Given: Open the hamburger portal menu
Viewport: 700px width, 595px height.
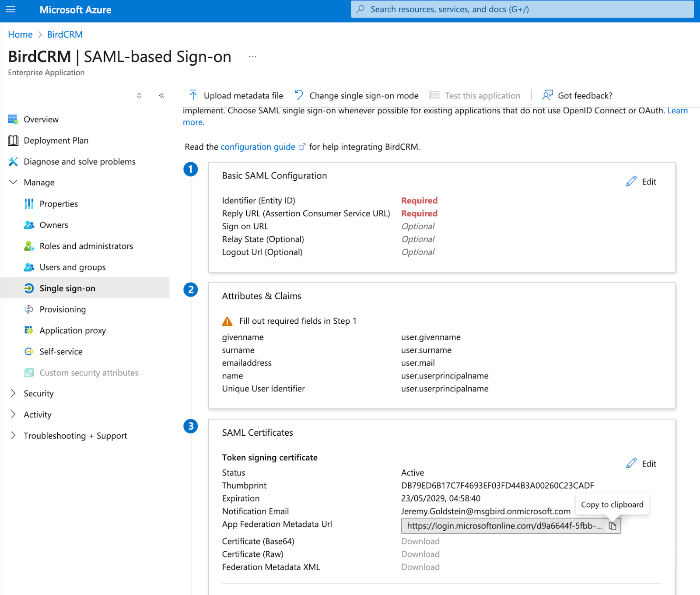Looking at the screenshot, I should tap(11, 10).
